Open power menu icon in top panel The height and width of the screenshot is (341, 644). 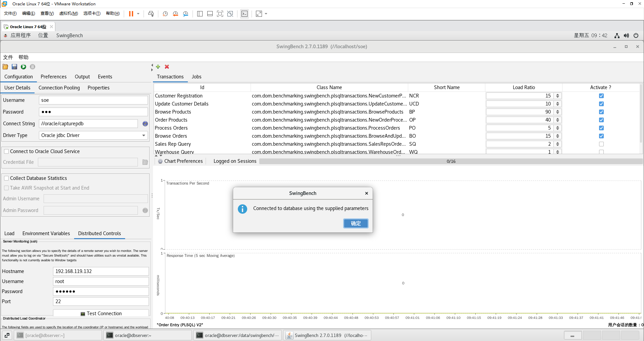pyautogui.click(x=636, y=36)
